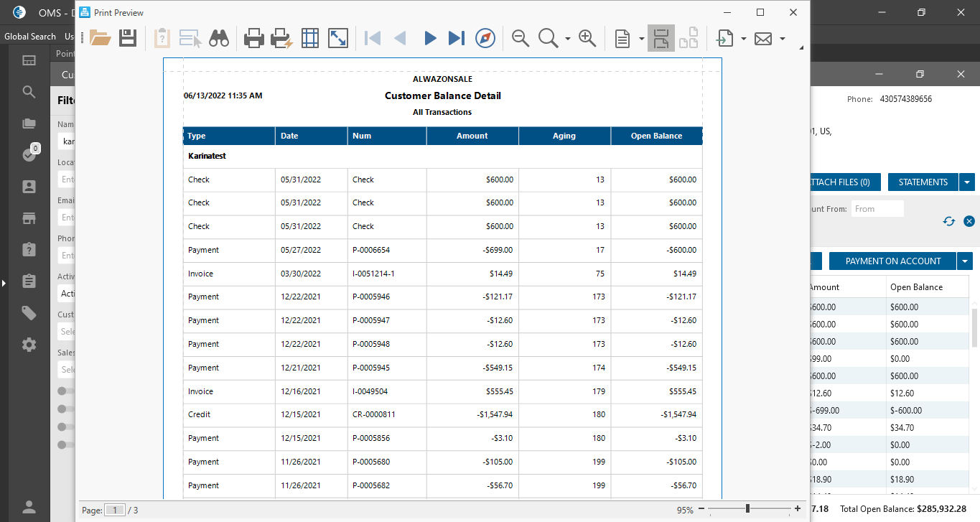This screenshot has height=522, width=980.
Task: Expand the zoom magnifier dropdown arrow
Action: pos(568,39)
